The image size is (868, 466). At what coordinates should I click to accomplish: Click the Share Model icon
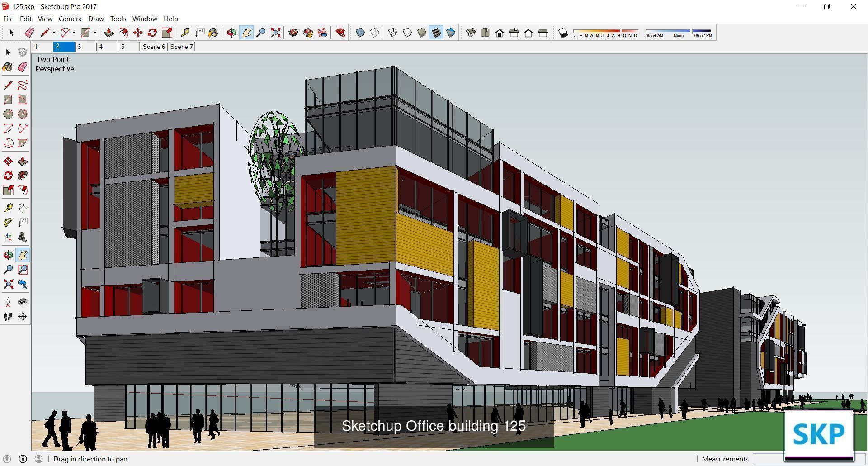tap(308, 33)
